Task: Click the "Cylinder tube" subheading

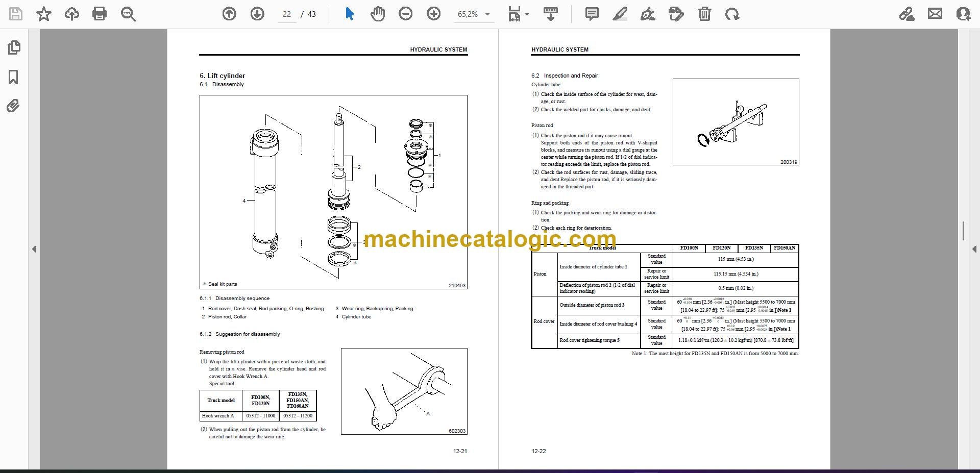Action: pyautogui.click(x=546, y=85)
